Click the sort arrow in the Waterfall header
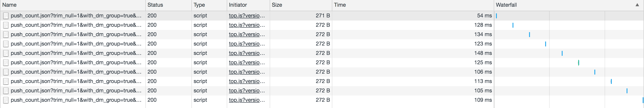This screenshot has width=644, height=108. pos(637,5)
